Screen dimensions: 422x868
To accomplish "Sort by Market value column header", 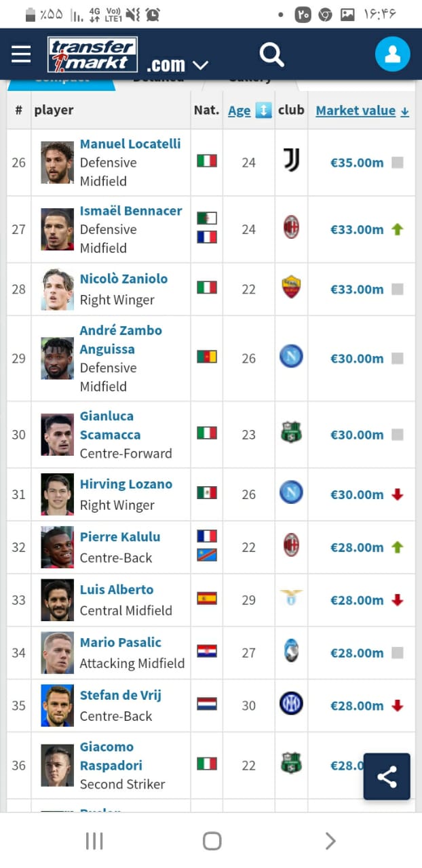I will click(362, 111).
